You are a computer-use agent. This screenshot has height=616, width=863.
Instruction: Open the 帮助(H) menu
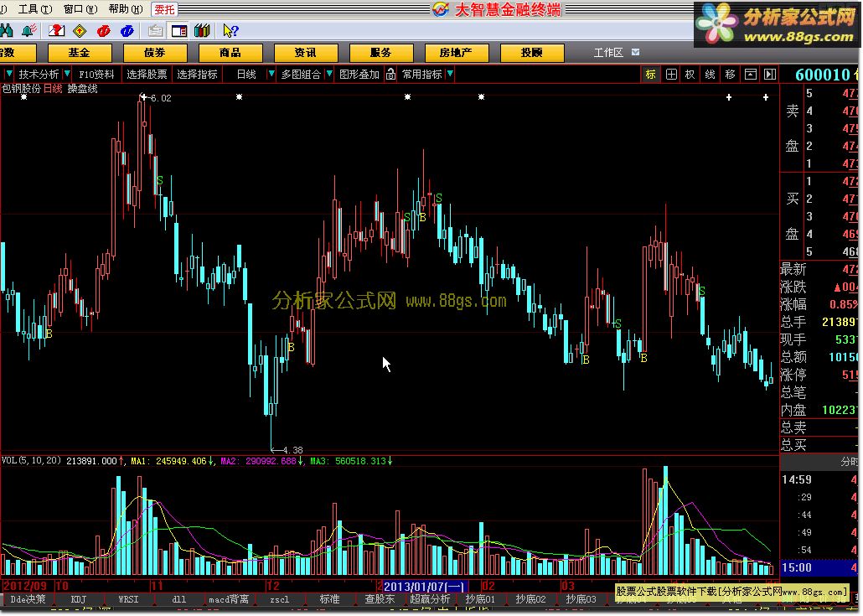click(126, 9)
